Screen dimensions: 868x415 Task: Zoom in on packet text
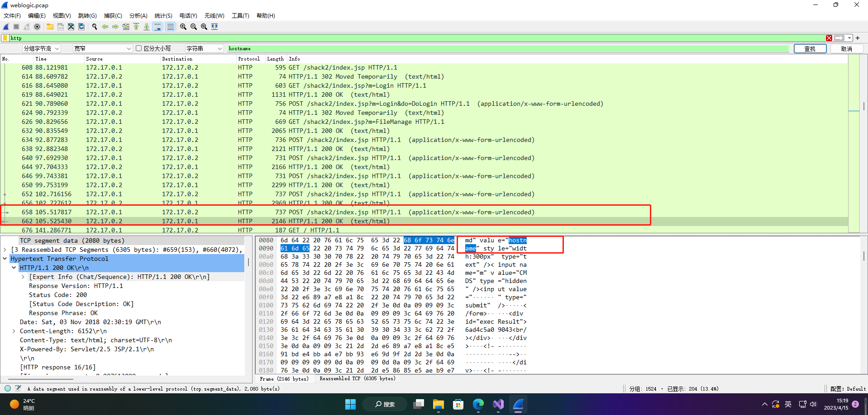tap(183, 27)
